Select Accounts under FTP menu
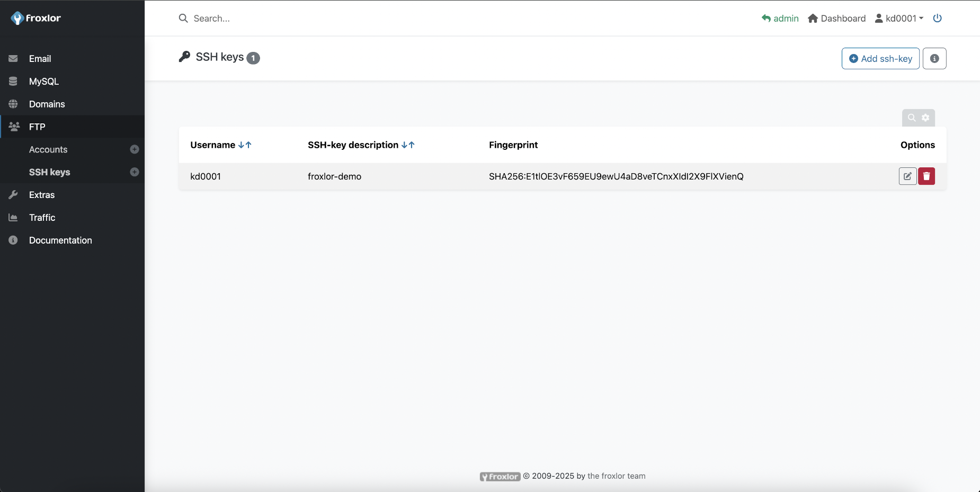Screen dimensions: 980x492 pyautogui.click(x=48, y=149)
